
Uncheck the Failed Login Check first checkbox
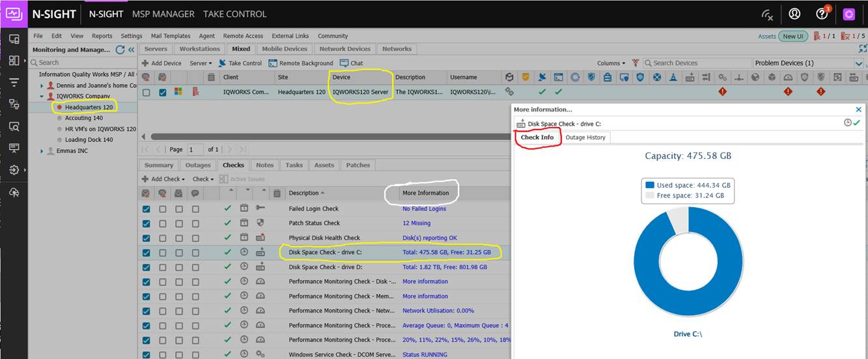click(146, 209)
